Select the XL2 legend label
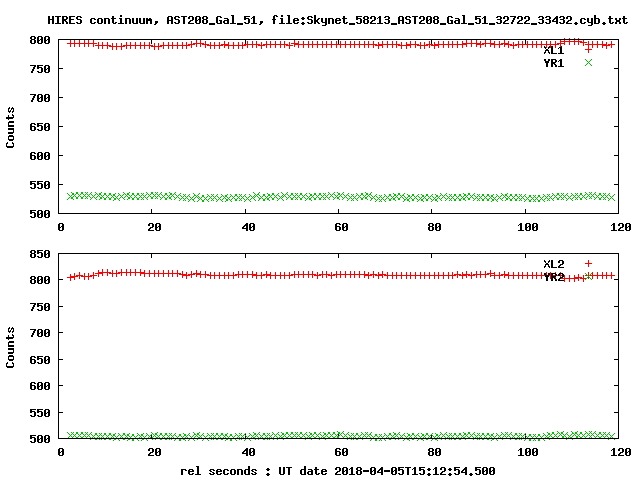 coord(553,264)
